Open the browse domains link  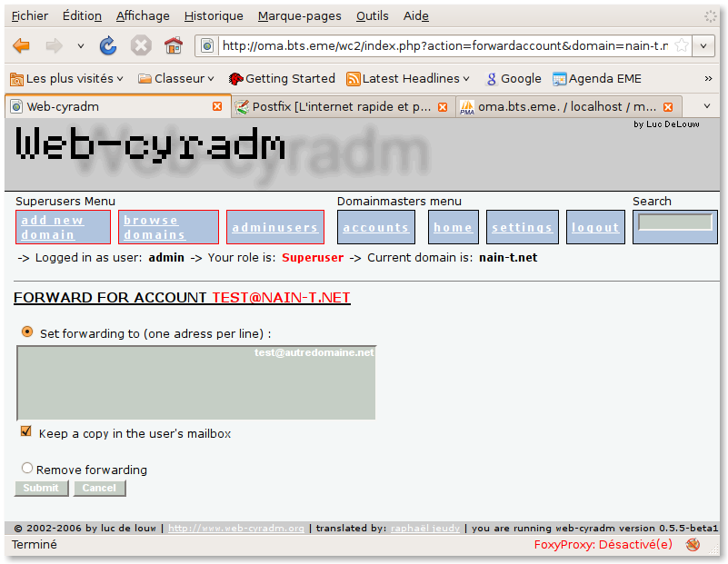[x=168, y=227]
